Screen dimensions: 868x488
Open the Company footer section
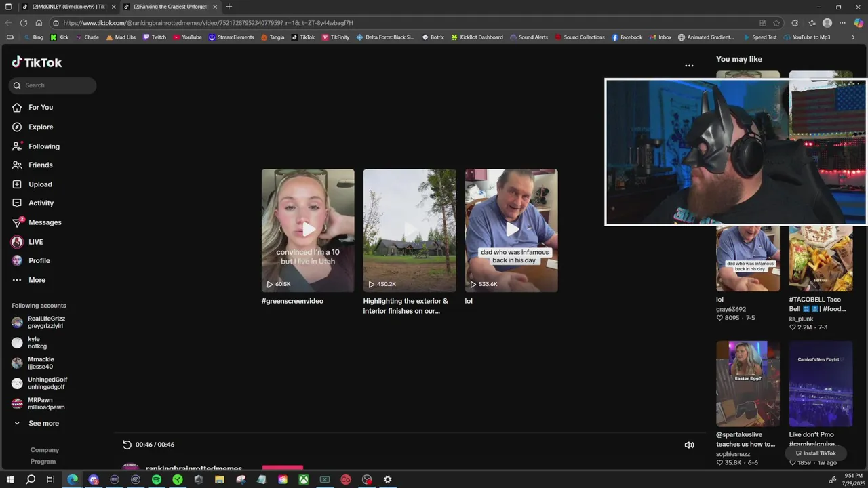45,450
